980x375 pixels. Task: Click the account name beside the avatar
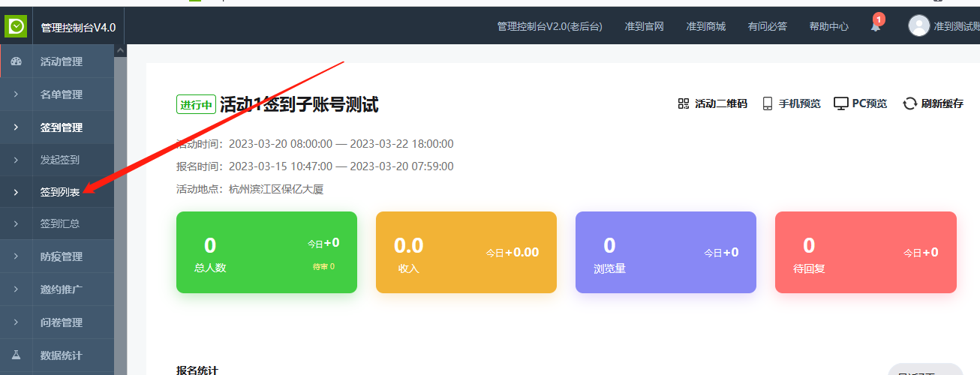click(x=957, y=26)
